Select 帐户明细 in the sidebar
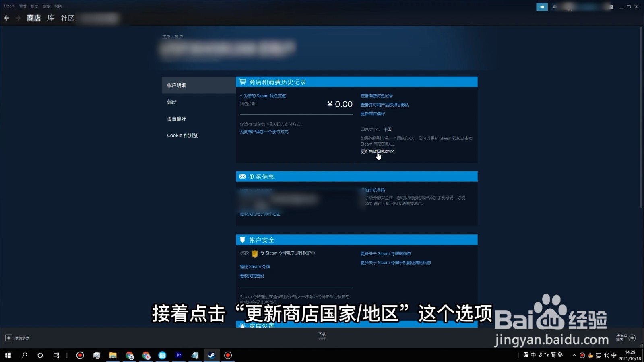Image resolution: width=644 pixels, height=362 pixels. (199, 85)
